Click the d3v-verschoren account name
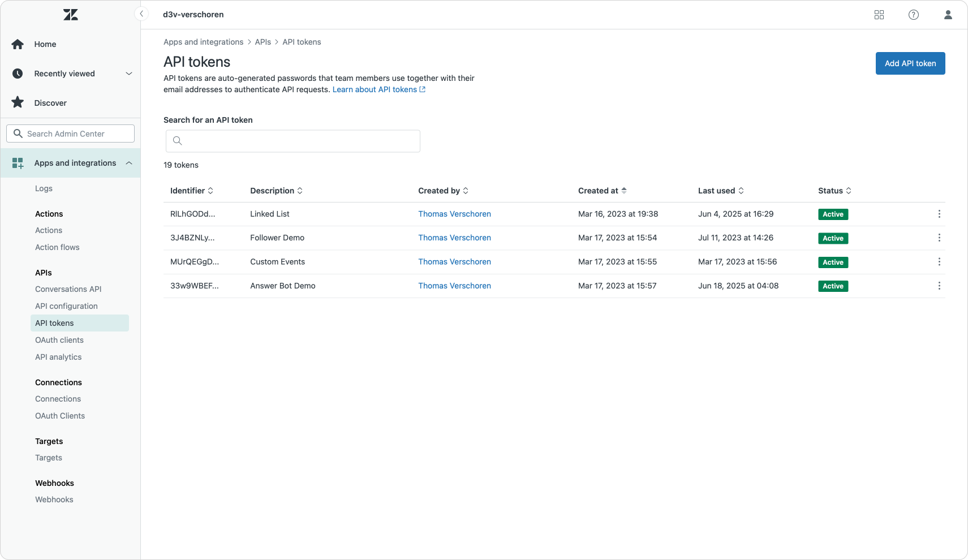This screenshot has width=968, height=560. pyautogui.click(x=193, y=15)
